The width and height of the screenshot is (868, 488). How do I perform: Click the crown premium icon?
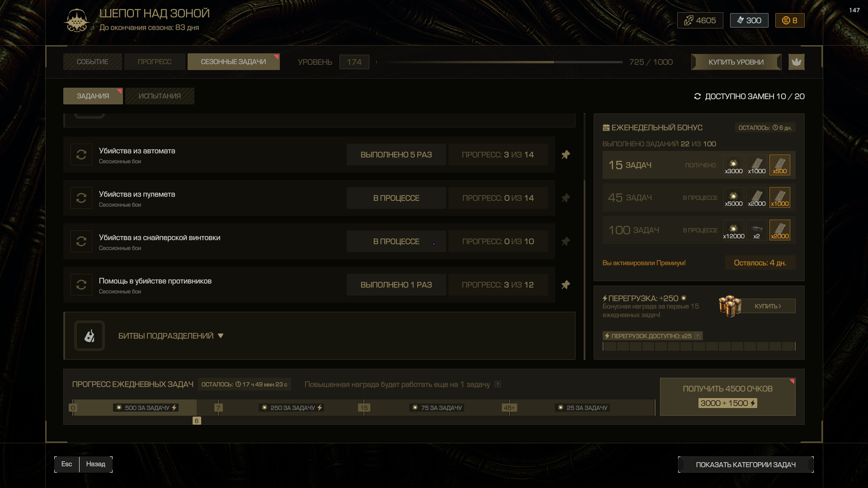tap(797, 62)
